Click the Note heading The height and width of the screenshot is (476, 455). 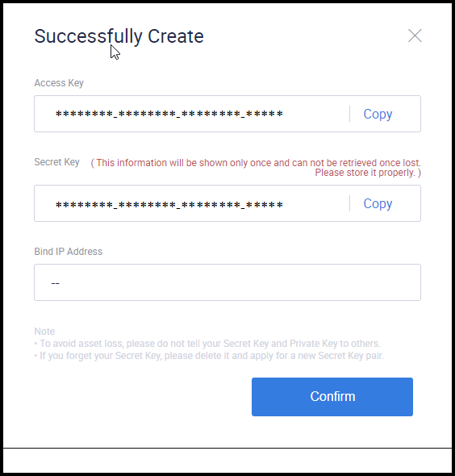click(44, 332)
